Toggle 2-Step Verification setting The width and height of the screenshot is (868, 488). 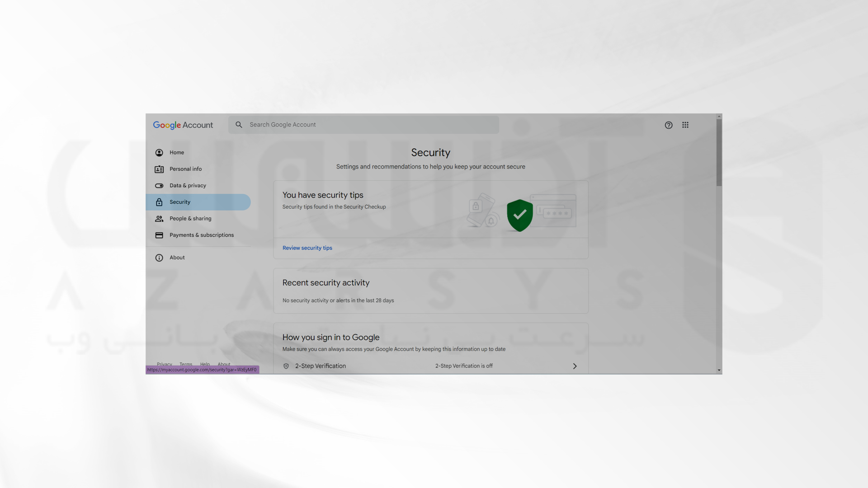430,366
